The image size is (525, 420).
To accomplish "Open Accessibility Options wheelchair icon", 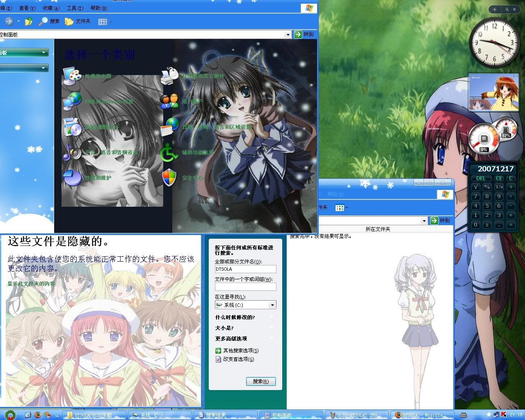I will point(170,152).
